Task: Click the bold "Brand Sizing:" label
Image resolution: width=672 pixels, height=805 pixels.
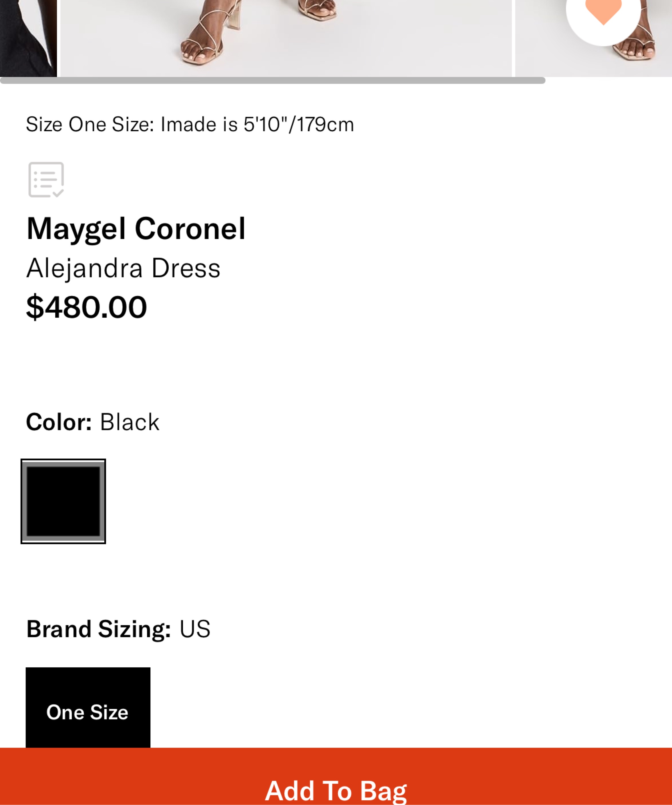Action: (98, 629)
